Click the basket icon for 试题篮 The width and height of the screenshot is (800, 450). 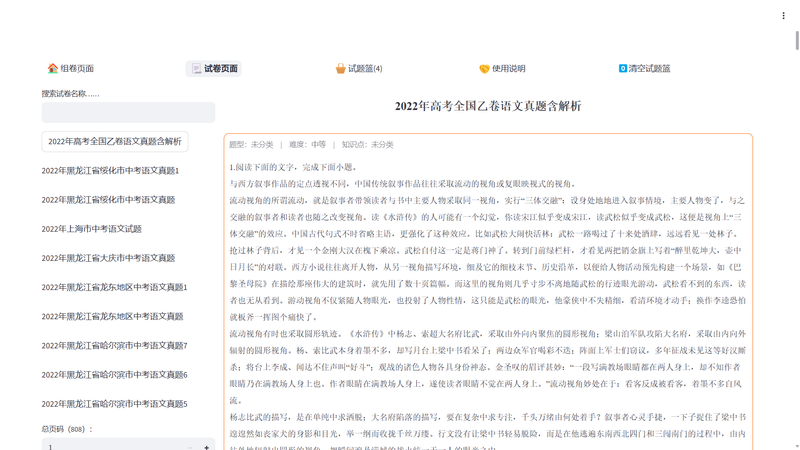coord(340,69)
